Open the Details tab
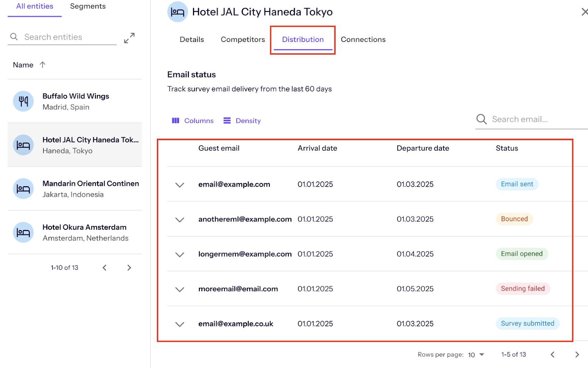This screenshot has height=368, width=588. coord(192,39)
